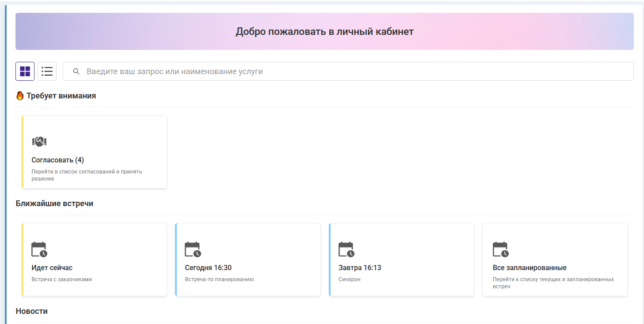Open the "Сегодня 16:30" meeting title
This screenshot has width=644, height=324.
pos(208,267)
